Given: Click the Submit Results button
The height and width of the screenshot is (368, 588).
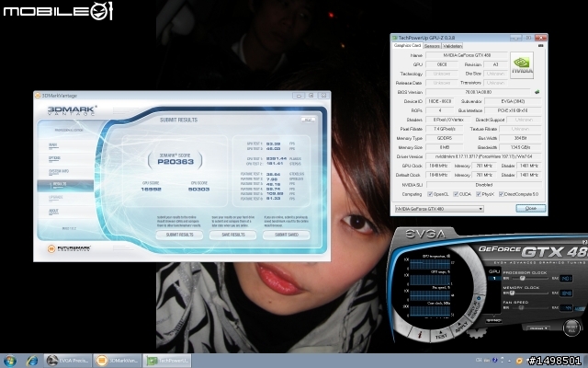Looking at the screenshot, I should coord(180,235).
